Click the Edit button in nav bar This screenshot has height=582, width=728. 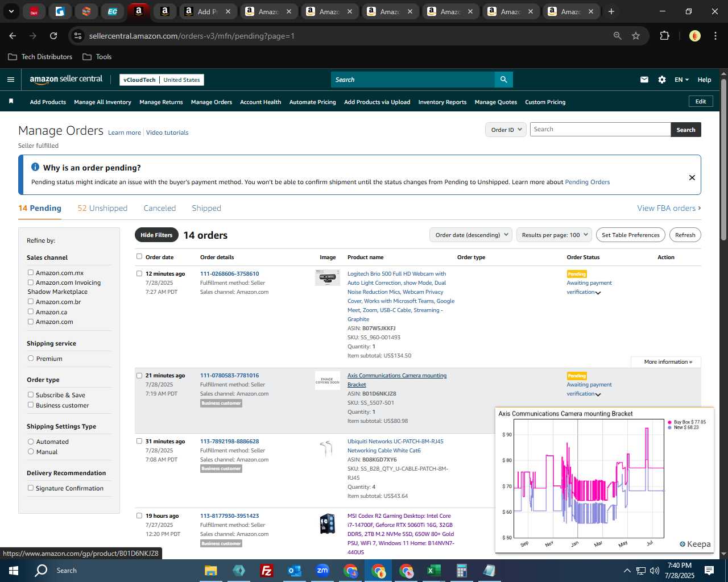701,101
